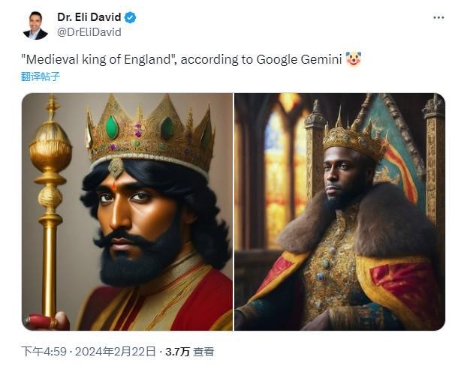
Task: Open the Dr. Eli David display name
Action: (x=89, y=17)
